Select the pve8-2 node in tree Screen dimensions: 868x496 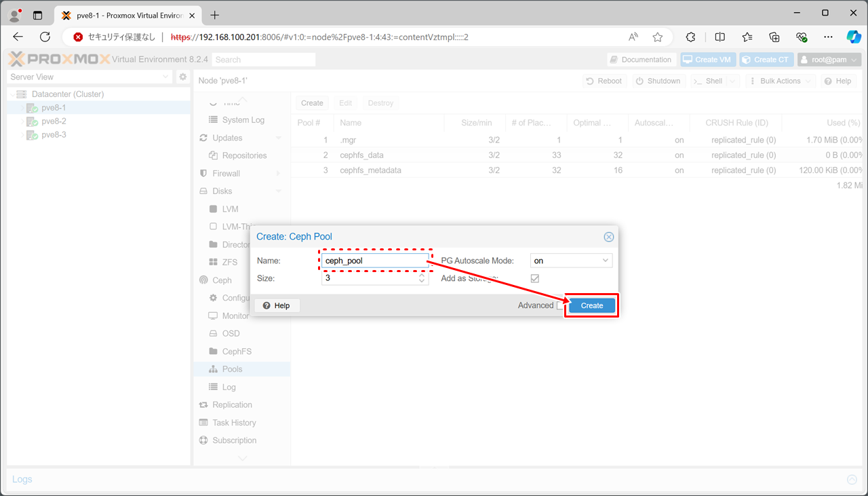click(54, 121)
